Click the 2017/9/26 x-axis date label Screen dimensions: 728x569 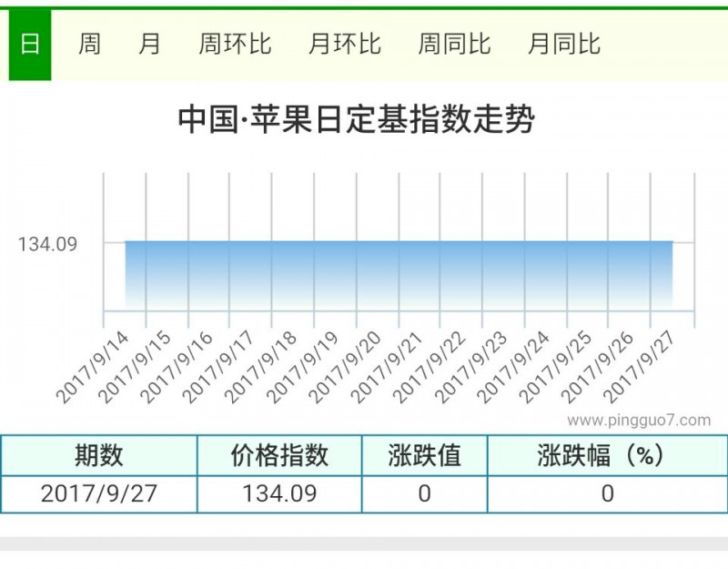(x=598, y=367)
